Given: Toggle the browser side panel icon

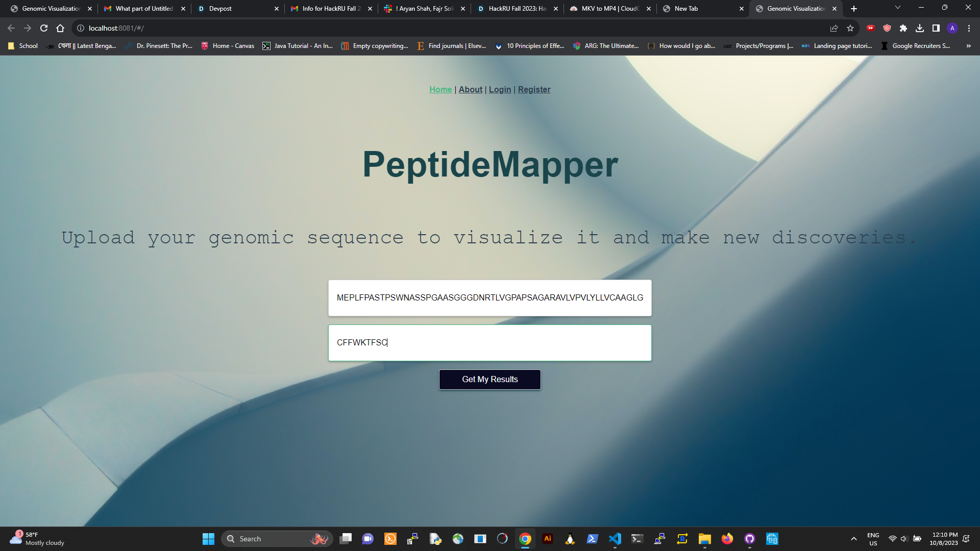Looking at the screenshot, I should [936, 28].
